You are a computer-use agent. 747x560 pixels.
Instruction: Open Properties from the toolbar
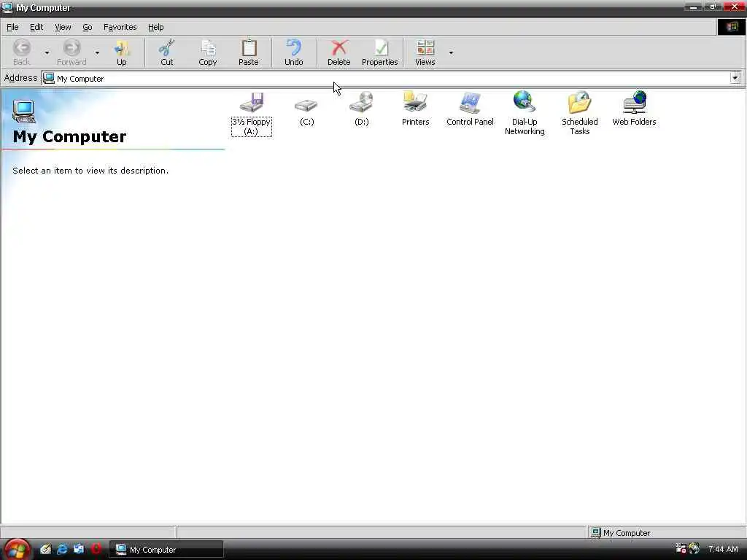pos(379,52)
